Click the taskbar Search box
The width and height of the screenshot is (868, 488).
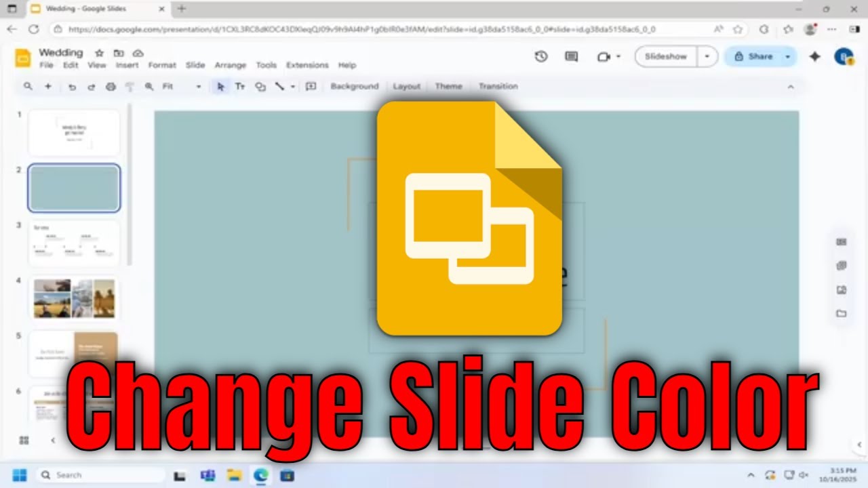(100, 475)
